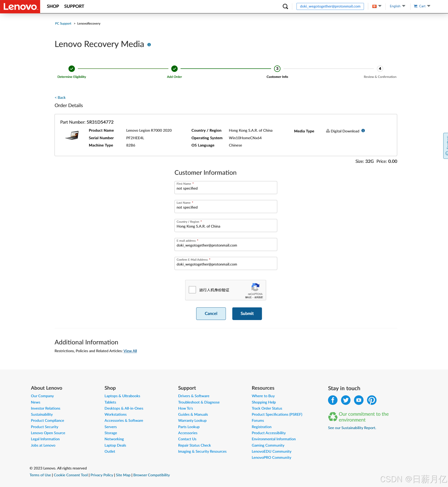Image resolution: width=448 pixels, height=487 pixels.
Task: Open Lenovo's Twitter page icon
Action: [346, 400]
